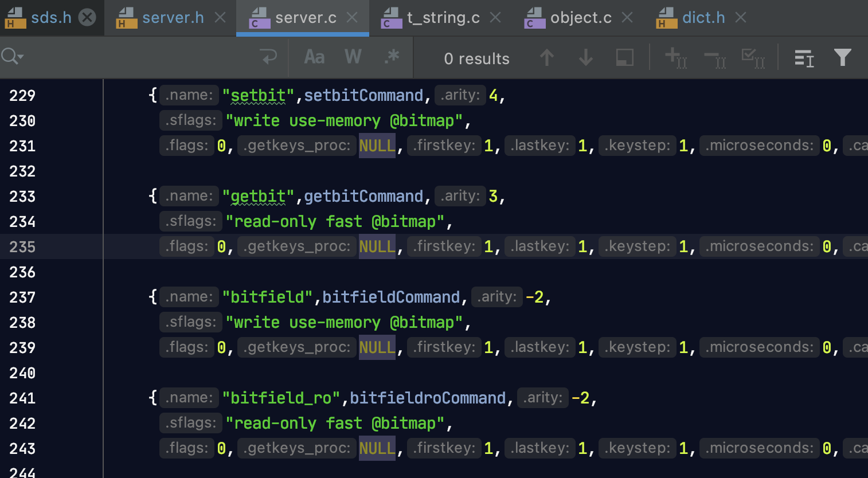Open search results in Find window

[x=804, y=58]
